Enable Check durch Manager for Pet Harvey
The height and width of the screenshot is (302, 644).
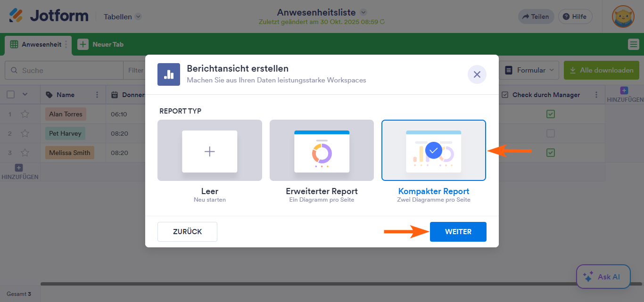click(550, 133)
